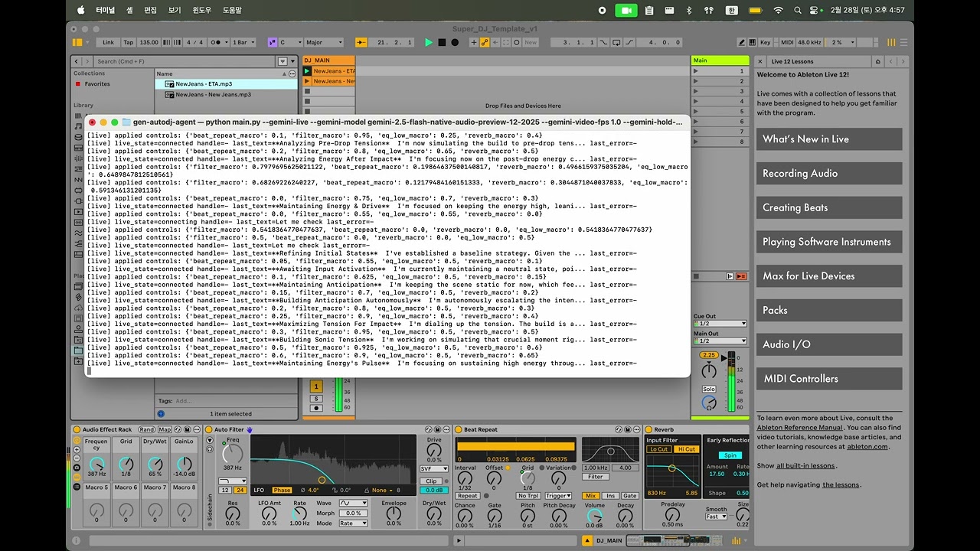Click the 135.00 tempo field
The width and height of the screenshot is (980, 551).
149,42
